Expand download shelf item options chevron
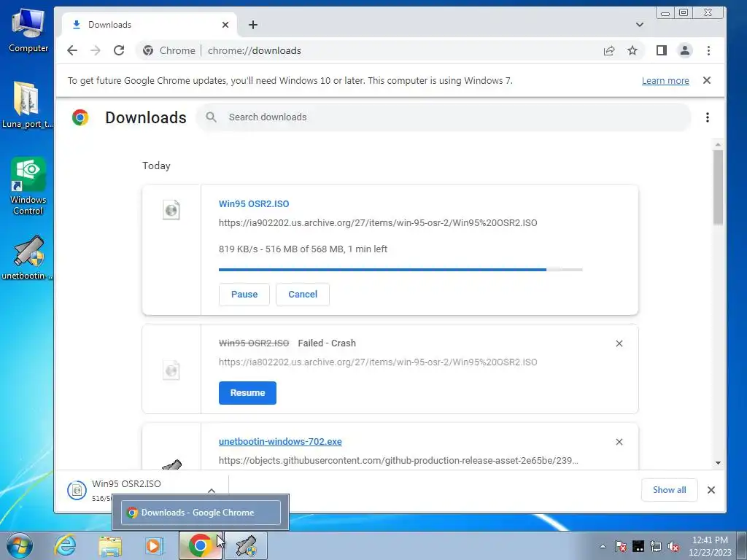 212,490
